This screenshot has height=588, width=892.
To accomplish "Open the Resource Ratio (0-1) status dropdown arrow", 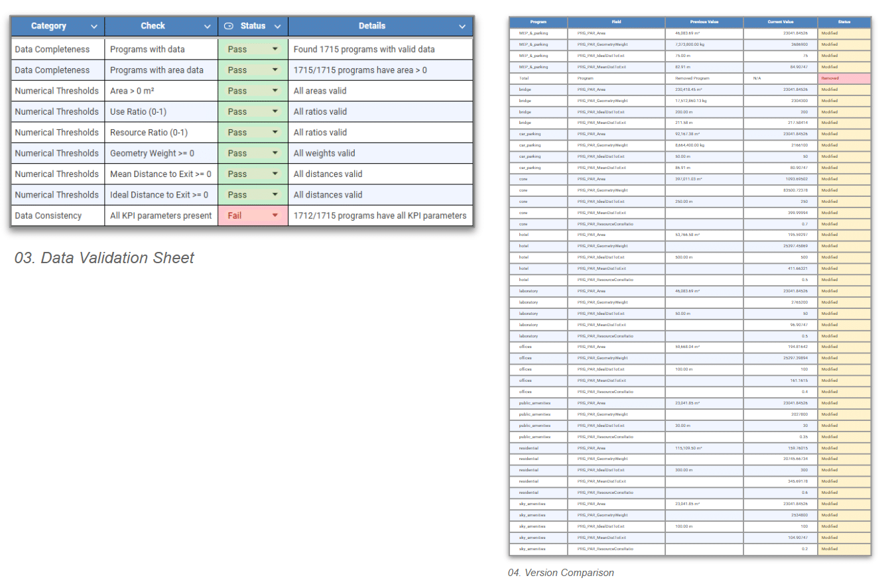I will 275,133.
